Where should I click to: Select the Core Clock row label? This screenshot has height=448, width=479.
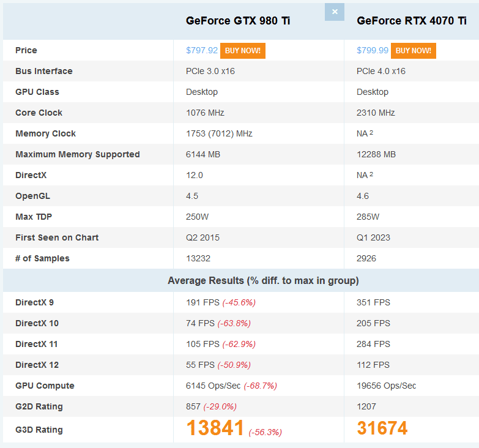tap(39, 113)
